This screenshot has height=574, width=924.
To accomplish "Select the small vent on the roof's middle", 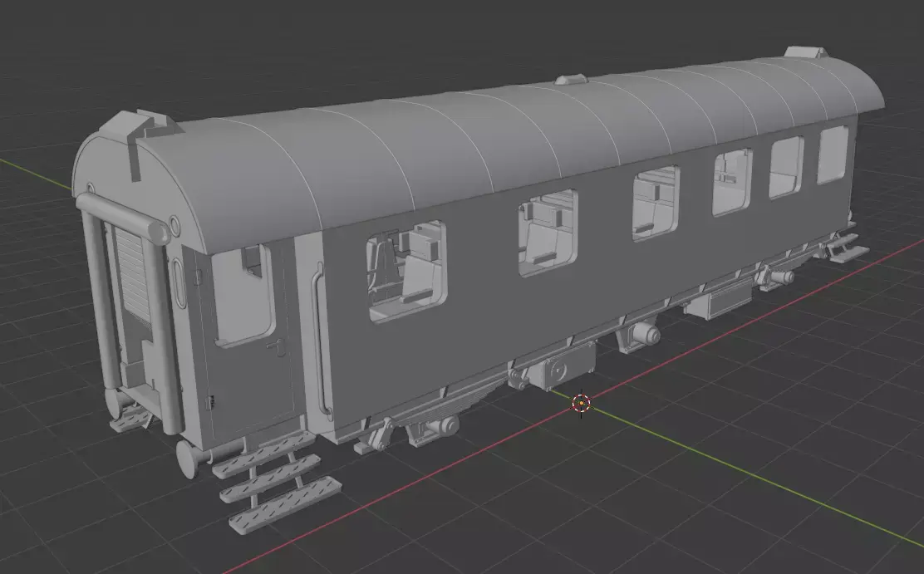I will coord(570,80).
